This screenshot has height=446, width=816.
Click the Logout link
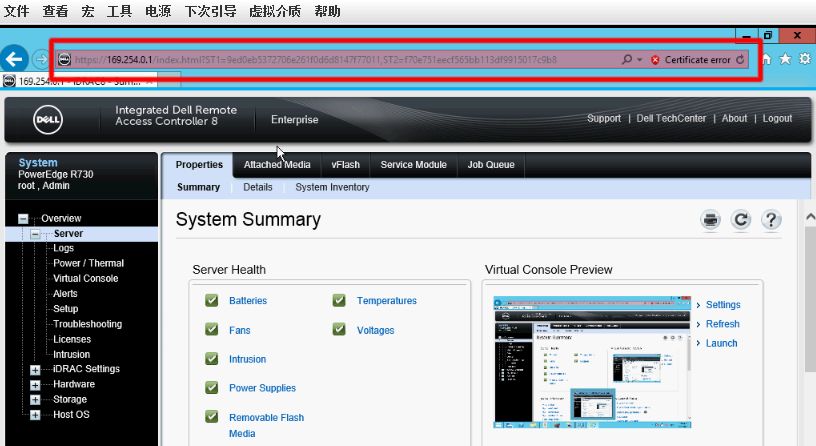coord(777,119)
